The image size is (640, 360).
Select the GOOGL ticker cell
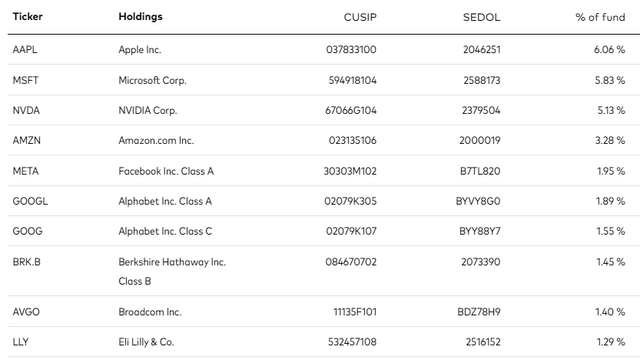coord(30,201)
